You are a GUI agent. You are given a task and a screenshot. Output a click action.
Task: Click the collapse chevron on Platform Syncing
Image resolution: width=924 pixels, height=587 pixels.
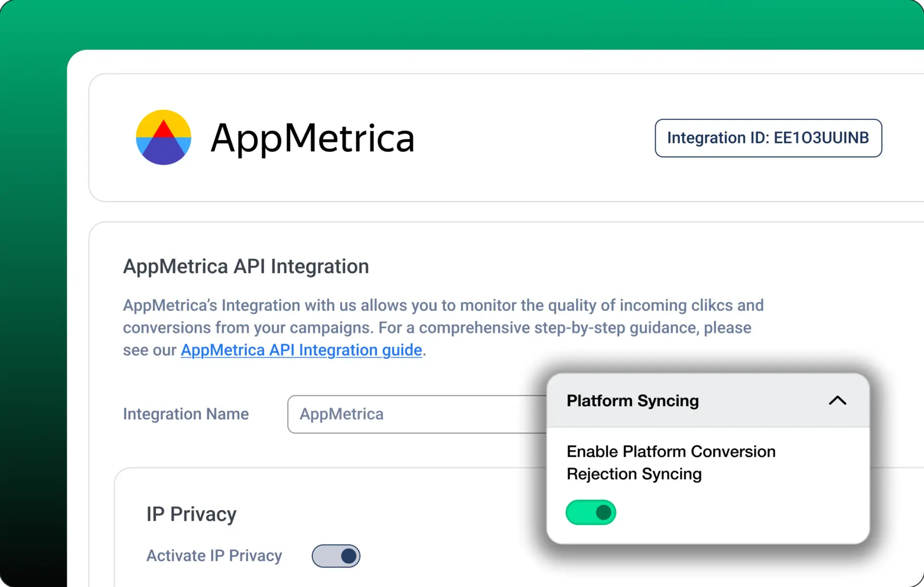click(837, 400)
